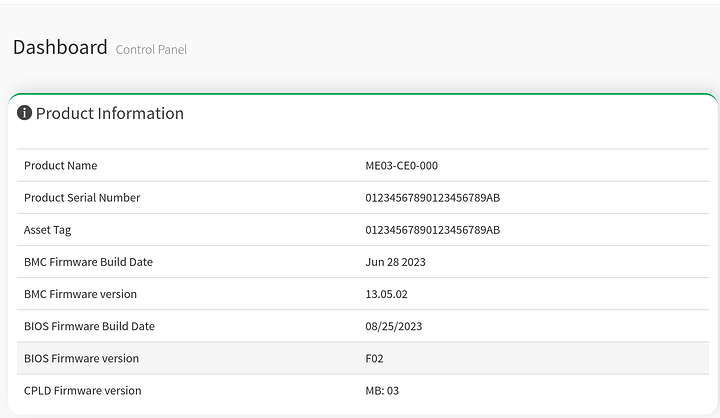The image size is (720, 418).
Task: Click the BIOS Firmware Build Date label
Action: point(89,326)
